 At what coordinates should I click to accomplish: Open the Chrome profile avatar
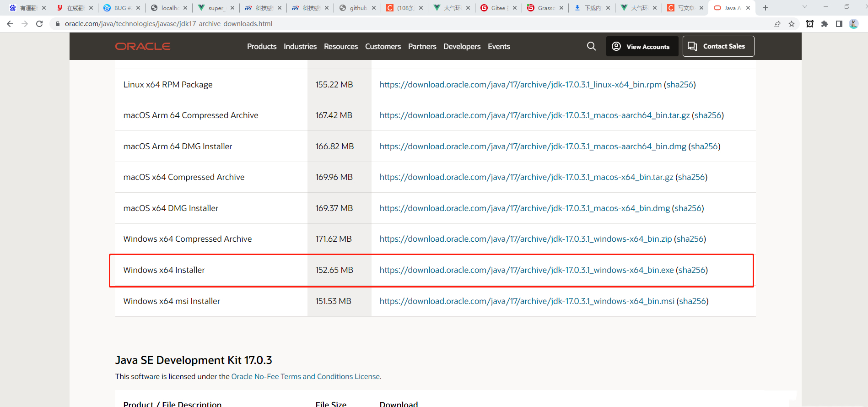pos(854,24)
